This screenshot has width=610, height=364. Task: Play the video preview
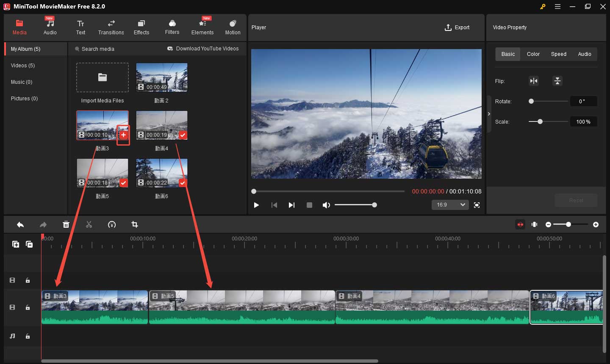tap(256, 205)
